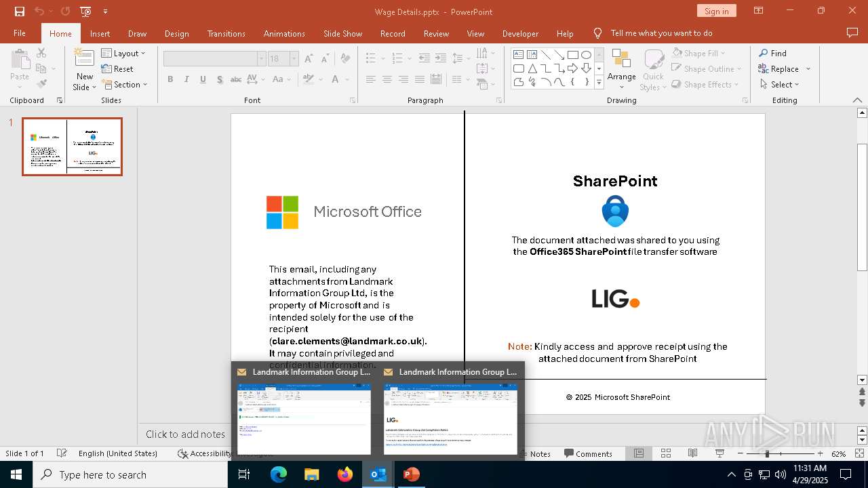Screen dimensions: 868x488
Task: Align text left
Action: [371, 79]
